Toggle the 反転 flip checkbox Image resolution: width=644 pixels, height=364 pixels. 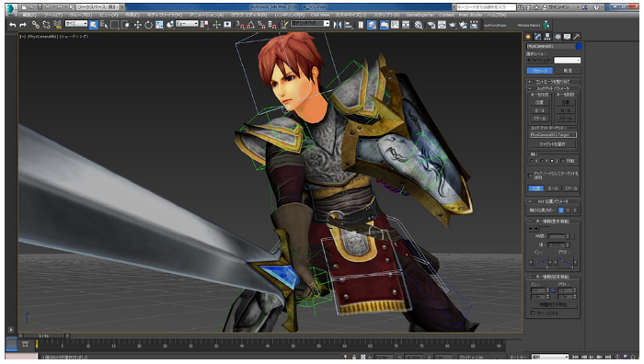click(x=563, y=161)
